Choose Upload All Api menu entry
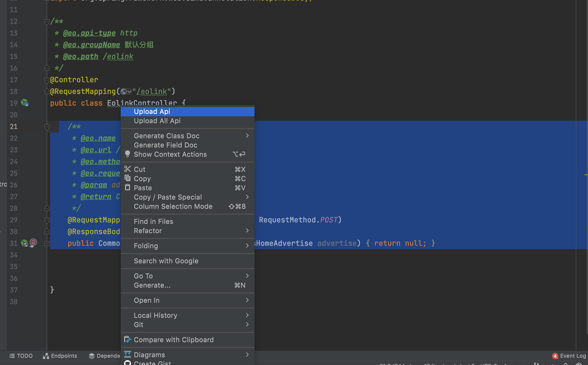 (x=187, y=121)
